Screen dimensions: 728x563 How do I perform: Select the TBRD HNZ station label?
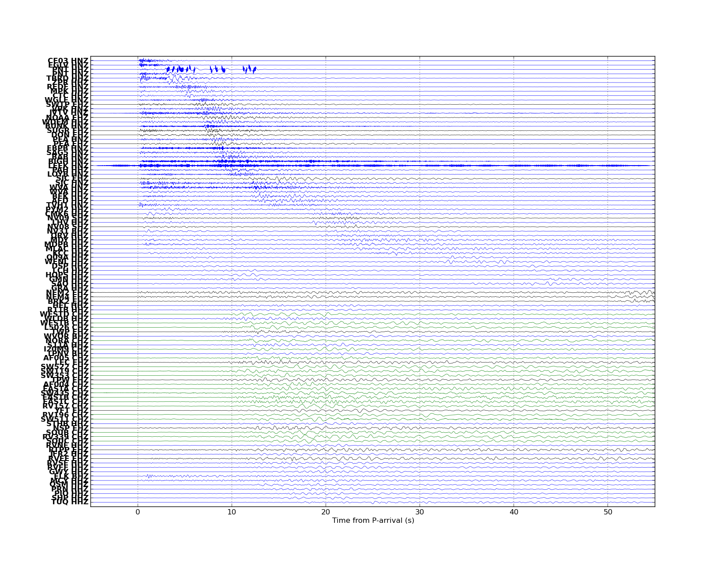tap(68, 78)
